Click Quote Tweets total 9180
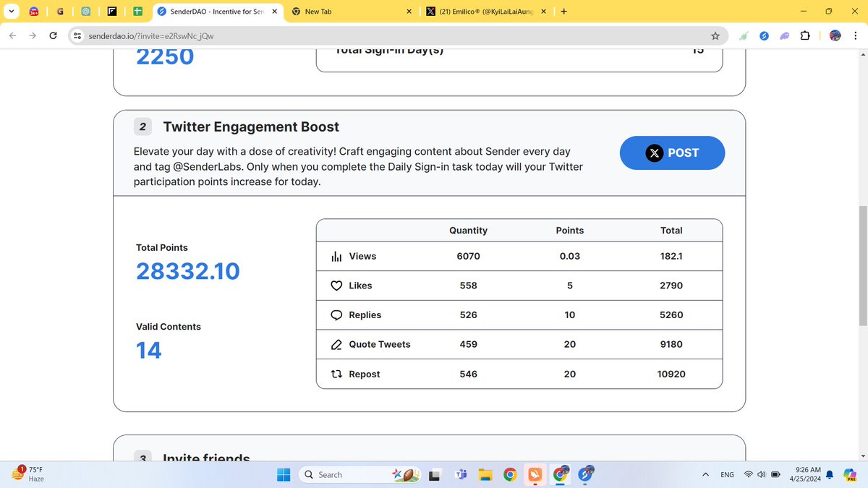The height and width of the screenshot is (488, 868). [x=671, y=345]
